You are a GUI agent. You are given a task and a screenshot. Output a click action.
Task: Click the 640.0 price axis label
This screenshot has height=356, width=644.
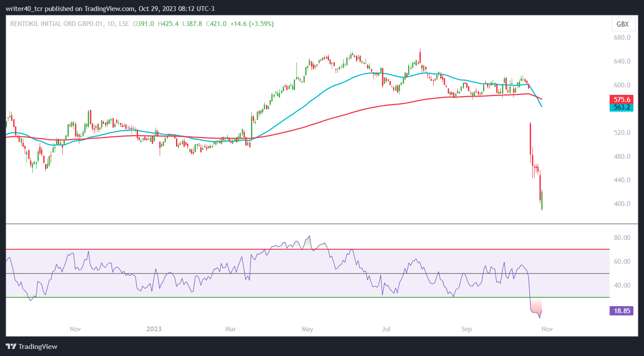tap(622, 61)
